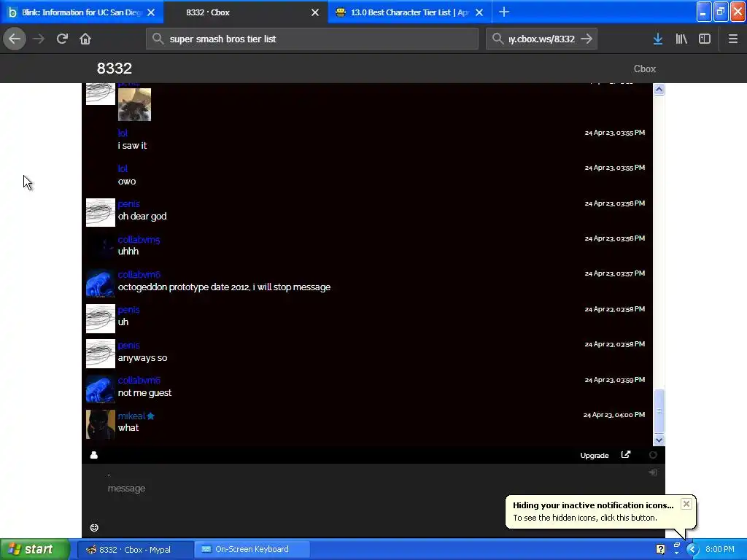This screenshot has height=560, width=747.
Task: Click the Cbox link in the header
Action: point(645,69)
